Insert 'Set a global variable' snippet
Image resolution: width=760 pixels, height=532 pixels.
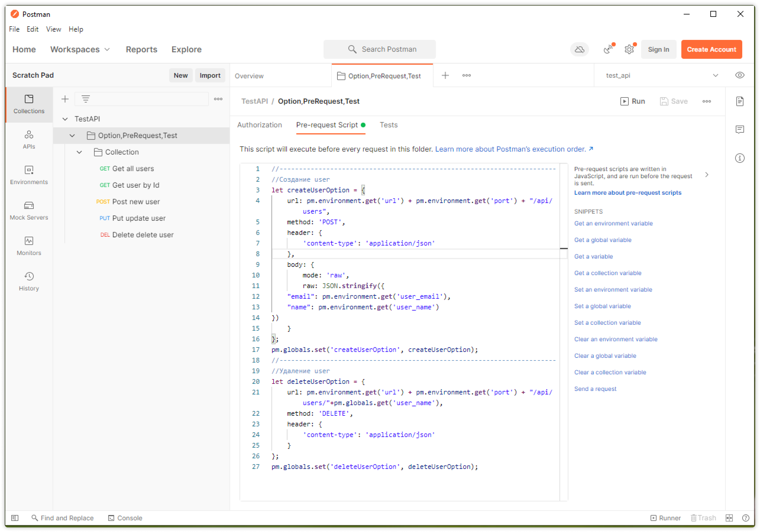click(x=602, y=306)
